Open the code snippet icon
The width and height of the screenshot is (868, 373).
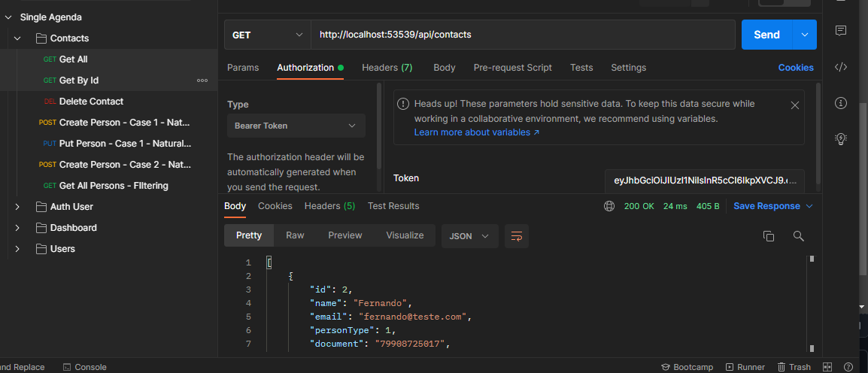(x=841, y=68)
